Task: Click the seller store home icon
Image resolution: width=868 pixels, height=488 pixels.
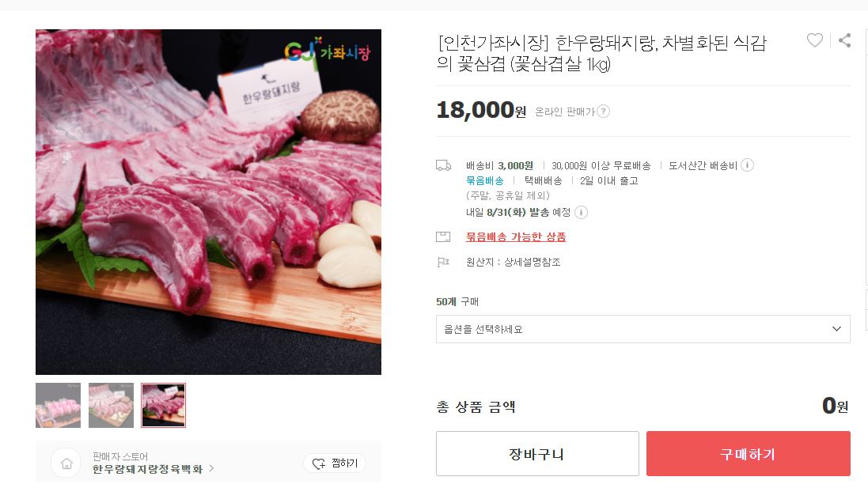Action: point(66,463)
